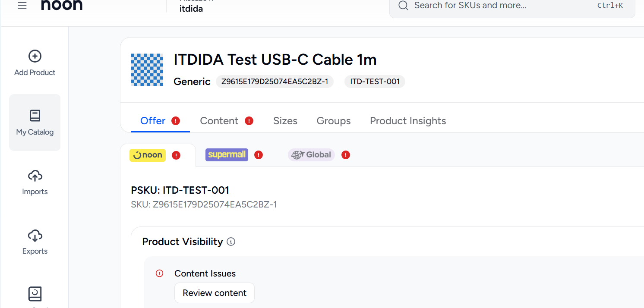
Task: Select the supermall channel tab
Action: click(227, 155)
